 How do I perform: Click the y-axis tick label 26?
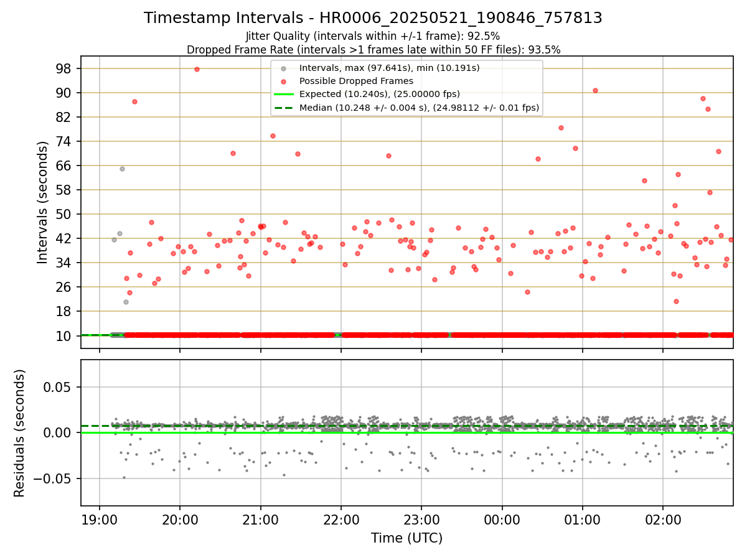pos(65,287)
